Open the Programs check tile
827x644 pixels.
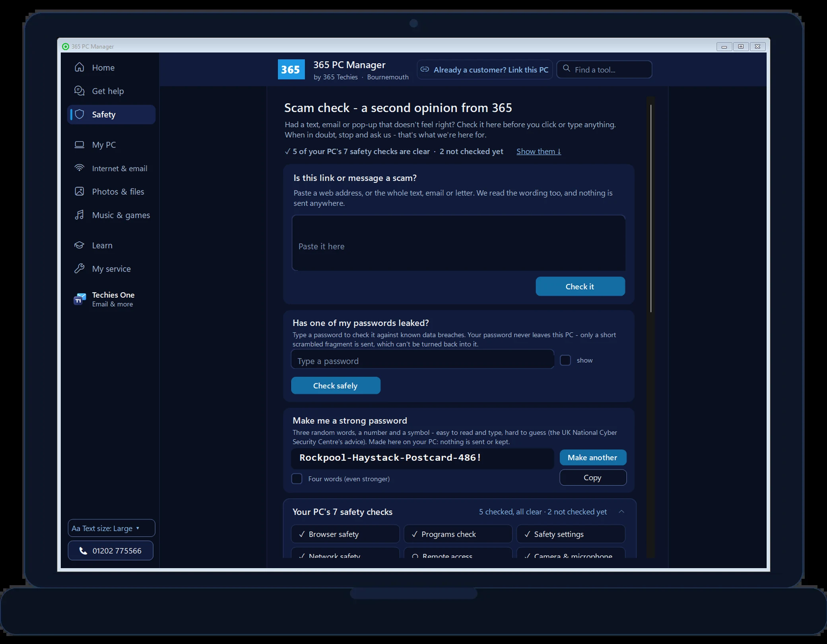[458, 534]
